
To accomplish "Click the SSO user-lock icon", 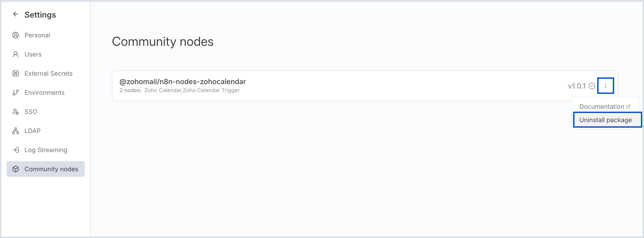I will [16, 112].
